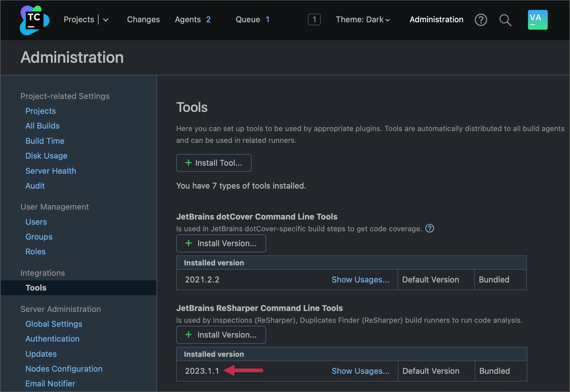Click the green plus in Install Tool button
This screenshot has width=570, height=392.
[188, 163]
